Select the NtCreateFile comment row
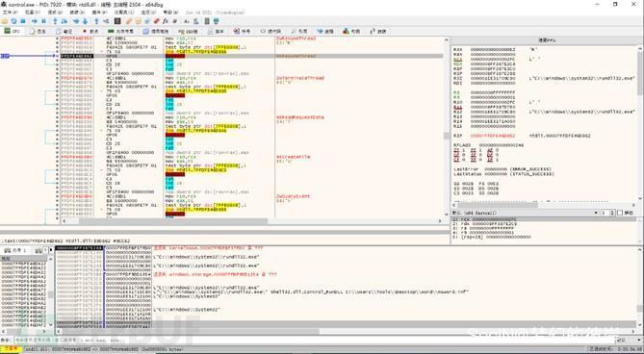Image resolution: width=644 pixels, height=354 pixels. (294, 157)
